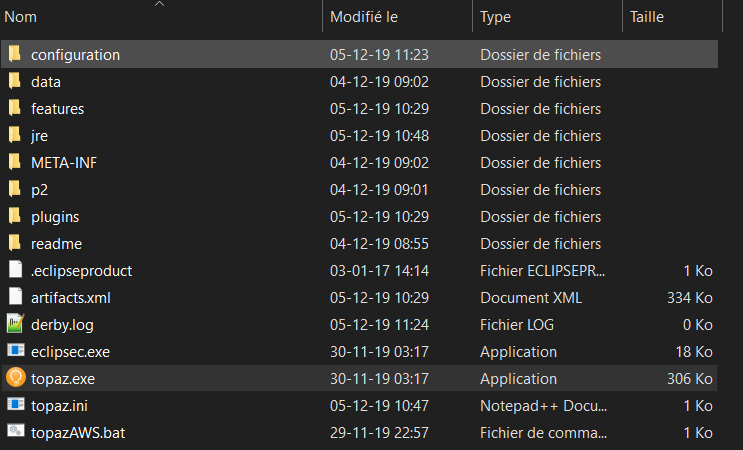
Task: Select the topazAWS.bat file name
Action: (x=78, y=433)
